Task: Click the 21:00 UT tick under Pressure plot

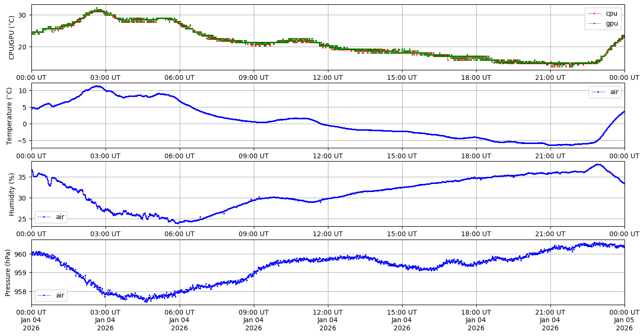Action: click(550, 312)
